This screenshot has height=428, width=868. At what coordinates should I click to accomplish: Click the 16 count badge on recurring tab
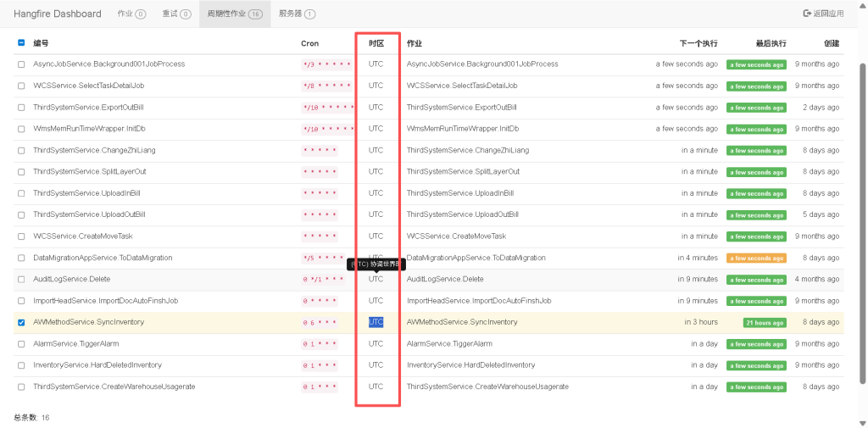(x=255, y=14)
